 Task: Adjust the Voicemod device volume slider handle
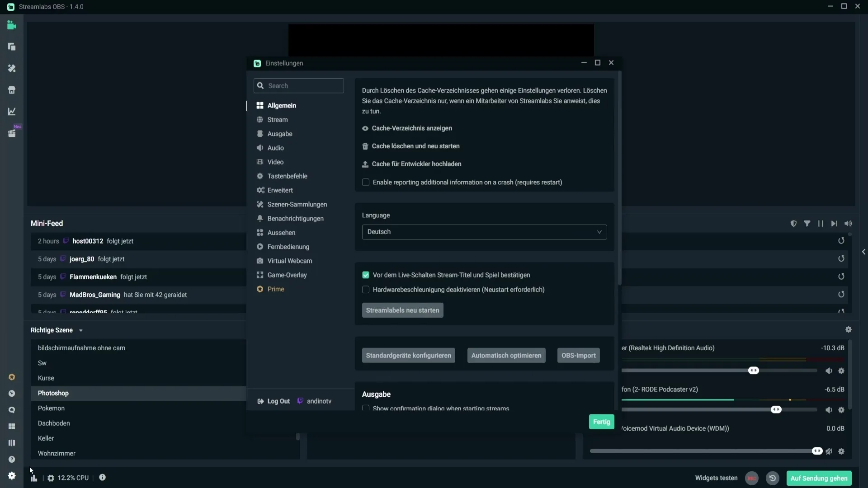pos(817,451)
